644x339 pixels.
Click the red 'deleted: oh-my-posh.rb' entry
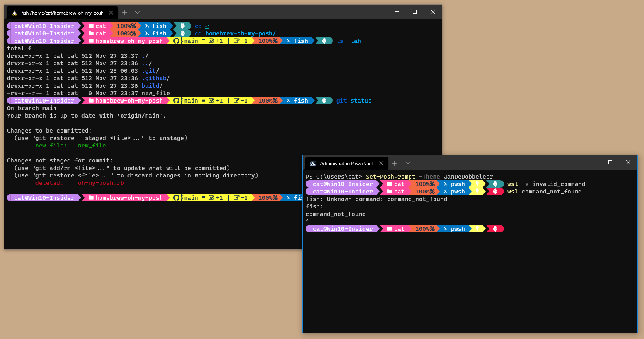79,183
